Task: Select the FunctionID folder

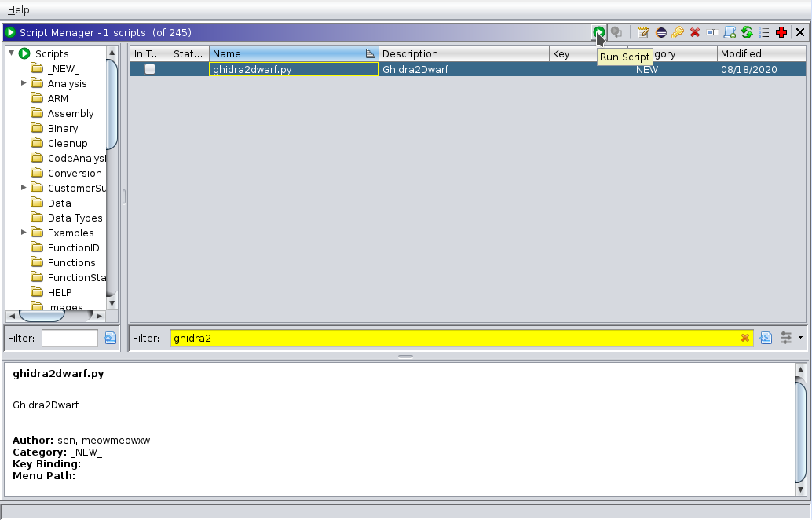Action: pos(74,248)
